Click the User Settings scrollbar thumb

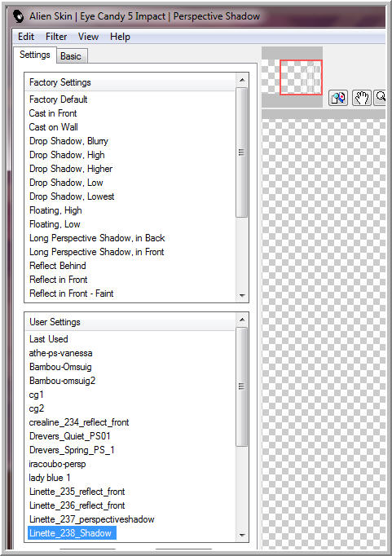(242, 386)
